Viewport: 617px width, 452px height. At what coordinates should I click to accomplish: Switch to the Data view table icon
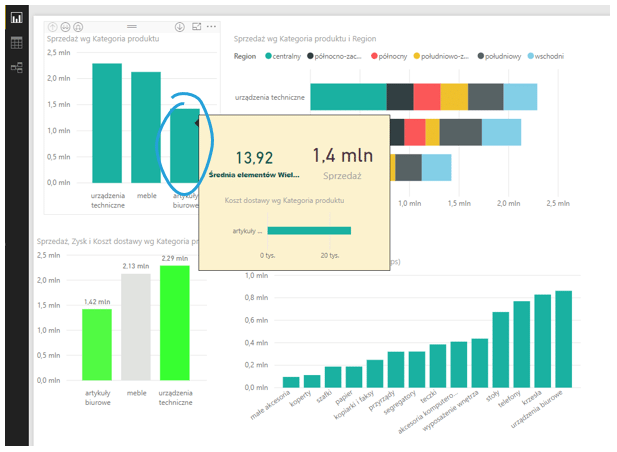tap(16, 43)
